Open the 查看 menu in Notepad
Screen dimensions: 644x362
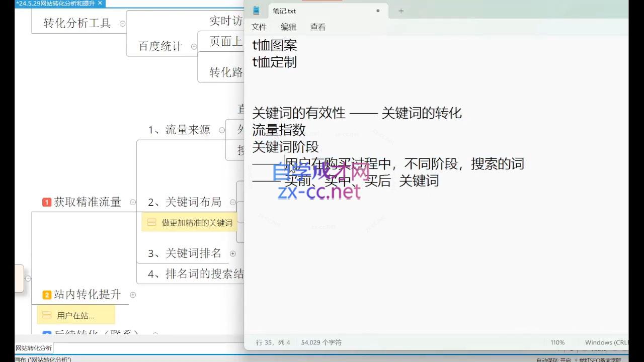point(317,27)
